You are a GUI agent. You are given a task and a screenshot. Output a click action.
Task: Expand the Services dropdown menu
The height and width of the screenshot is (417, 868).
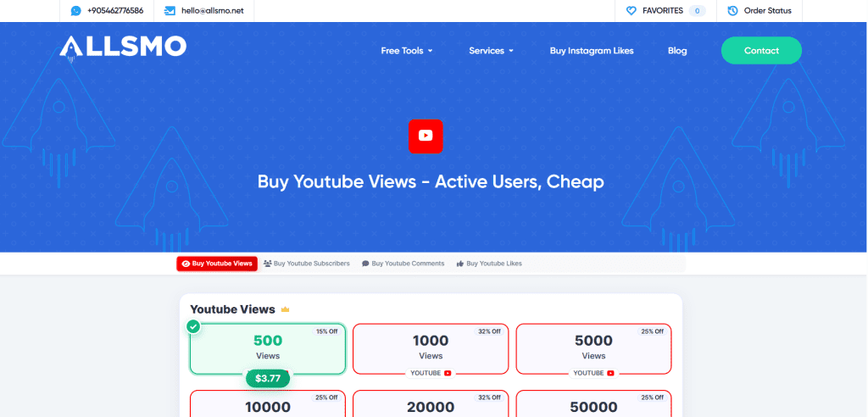(x=491, y=50)
